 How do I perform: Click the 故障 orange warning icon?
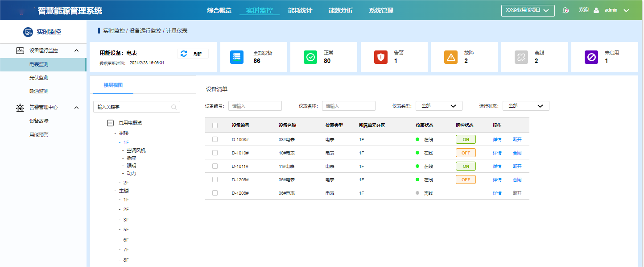click(451, 57)
